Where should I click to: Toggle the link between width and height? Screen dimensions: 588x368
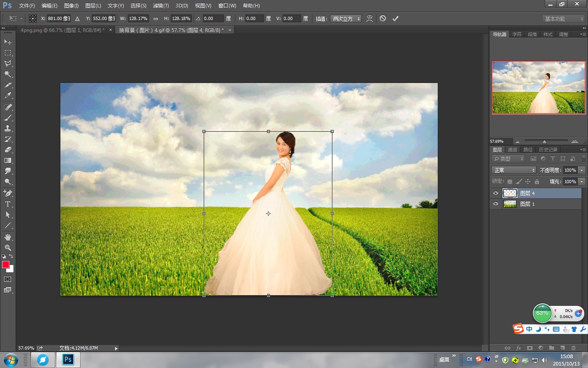156,19
